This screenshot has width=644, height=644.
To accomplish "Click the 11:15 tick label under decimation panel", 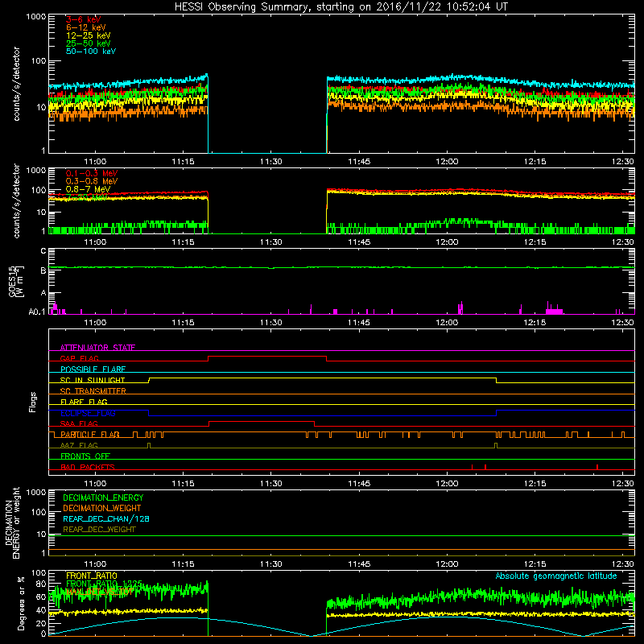I will 183,564.
